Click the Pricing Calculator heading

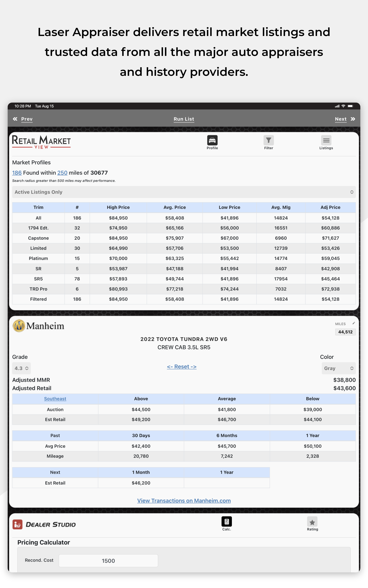click(44, 542)
